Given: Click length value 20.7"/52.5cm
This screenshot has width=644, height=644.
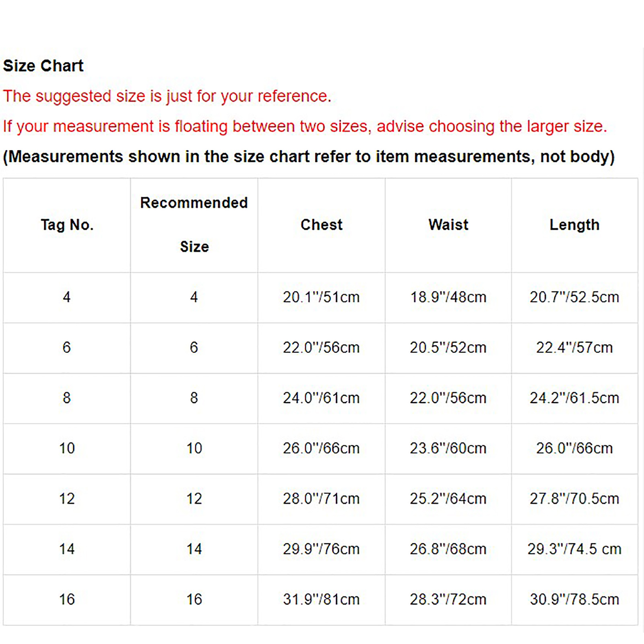Looking at the screenshot, I should (x=574, y=297).
